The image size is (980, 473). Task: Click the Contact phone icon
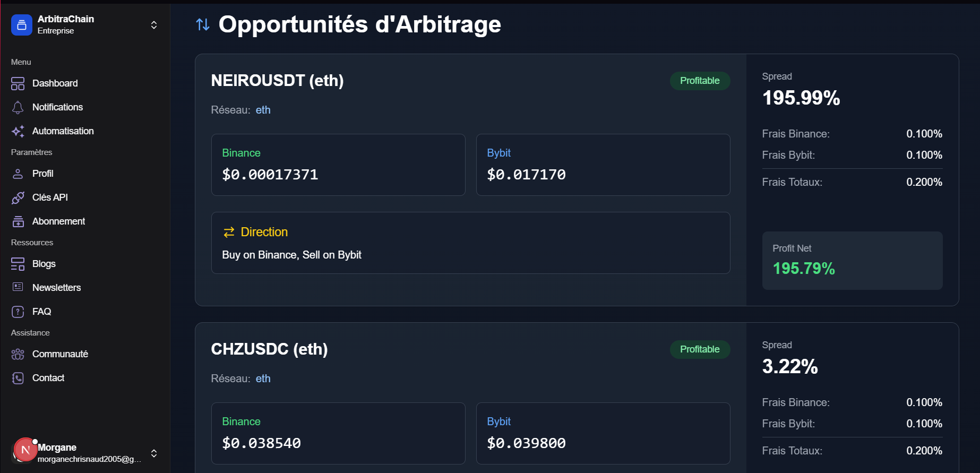click(x=18, y=377)
